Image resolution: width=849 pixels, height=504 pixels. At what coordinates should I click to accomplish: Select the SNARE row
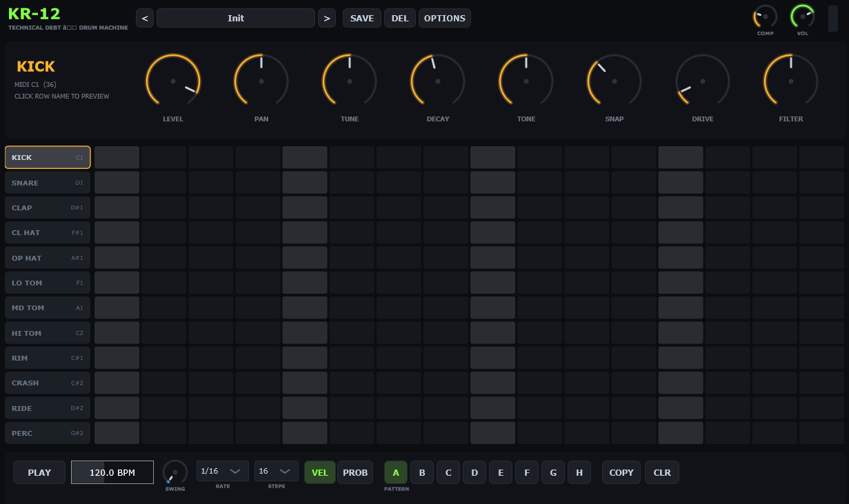48,183
